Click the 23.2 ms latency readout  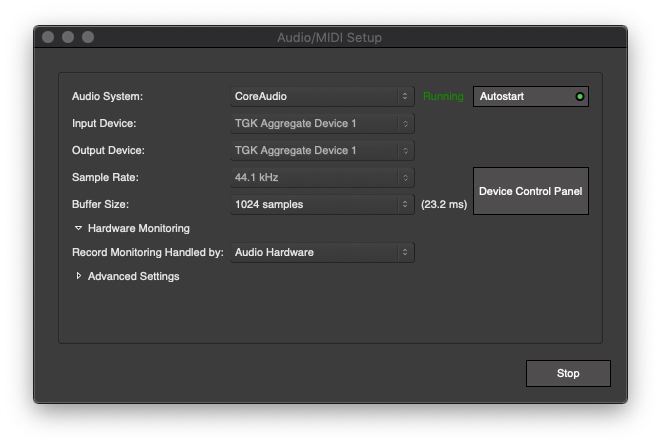click(443, 205)
